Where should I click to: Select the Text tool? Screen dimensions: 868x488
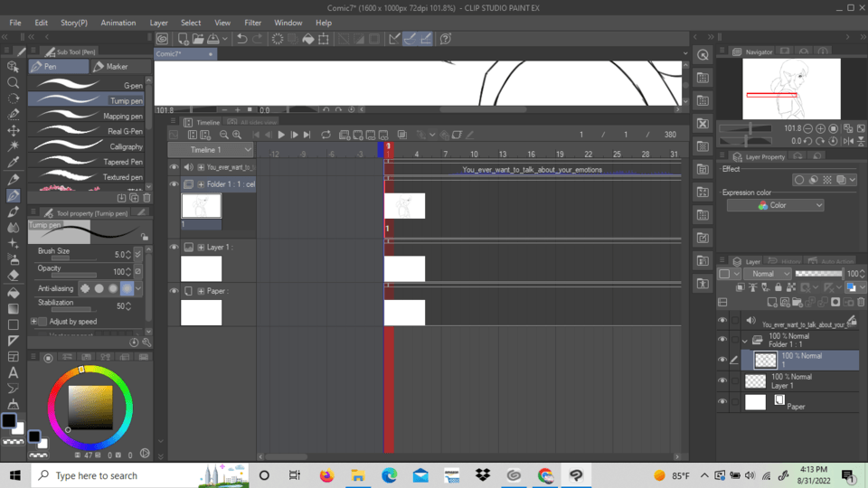[13, 372]
